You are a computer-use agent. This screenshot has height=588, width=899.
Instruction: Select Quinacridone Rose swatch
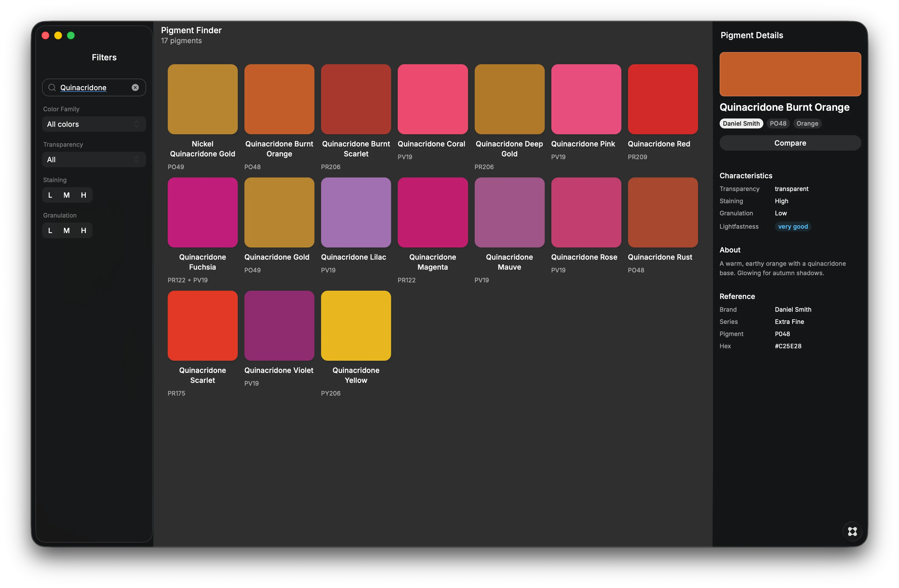[x=586, y=212]
